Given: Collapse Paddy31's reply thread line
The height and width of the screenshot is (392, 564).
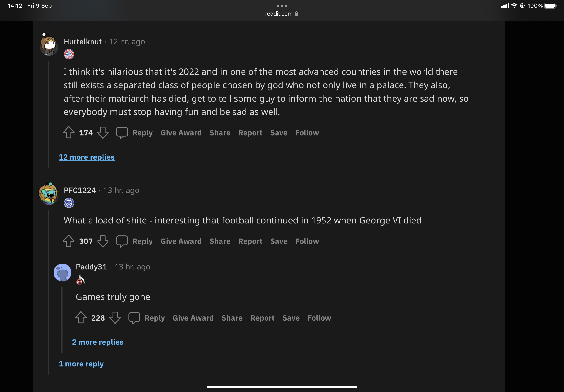Looking at the screenshot, I should 62,319.
